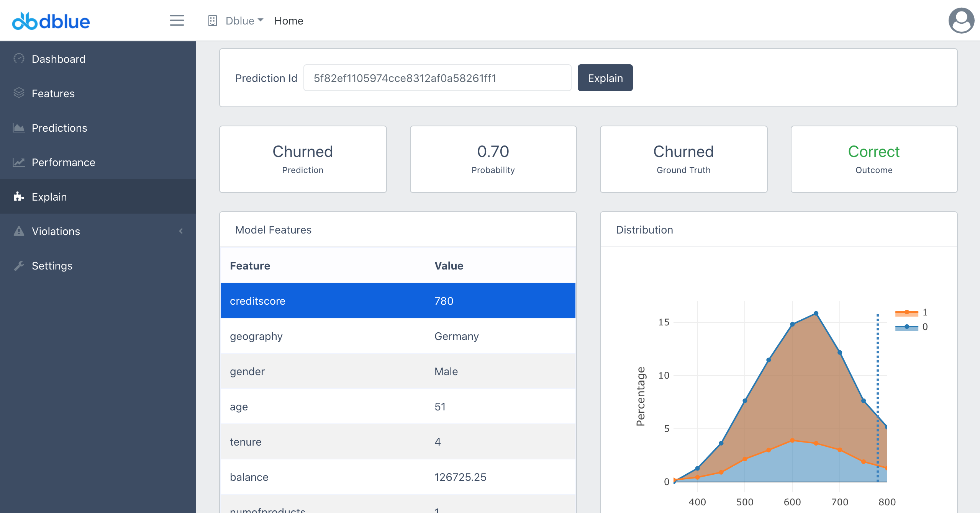
Task: Click the Settings wrench icon
Action: 19,265
